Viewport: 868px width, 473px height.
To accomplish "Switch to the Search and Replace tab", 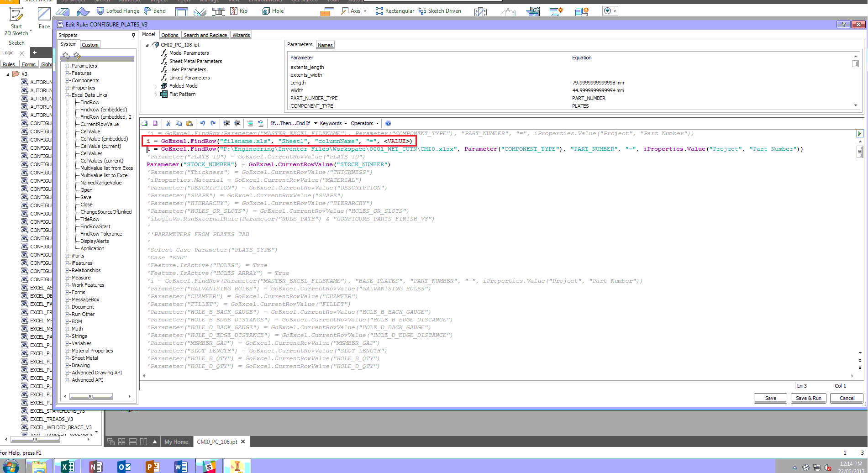I will click(205, 35).
